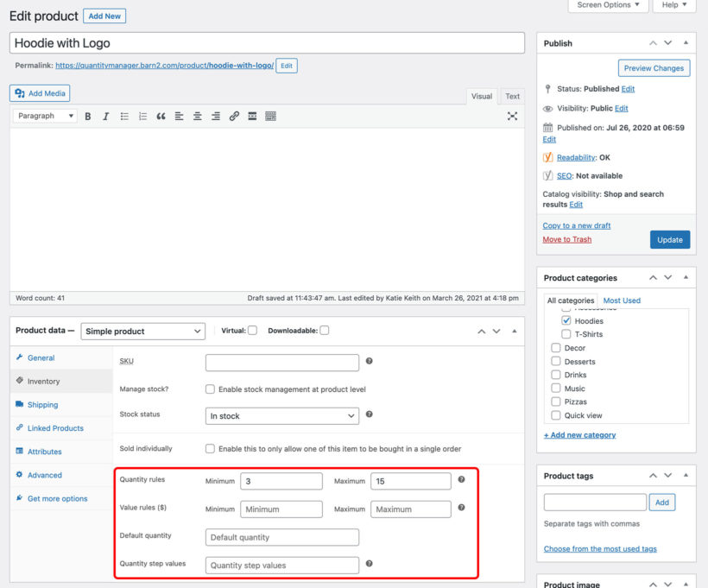Toggle italic formatting
This screenshot has width=708, height=588.
104,116
